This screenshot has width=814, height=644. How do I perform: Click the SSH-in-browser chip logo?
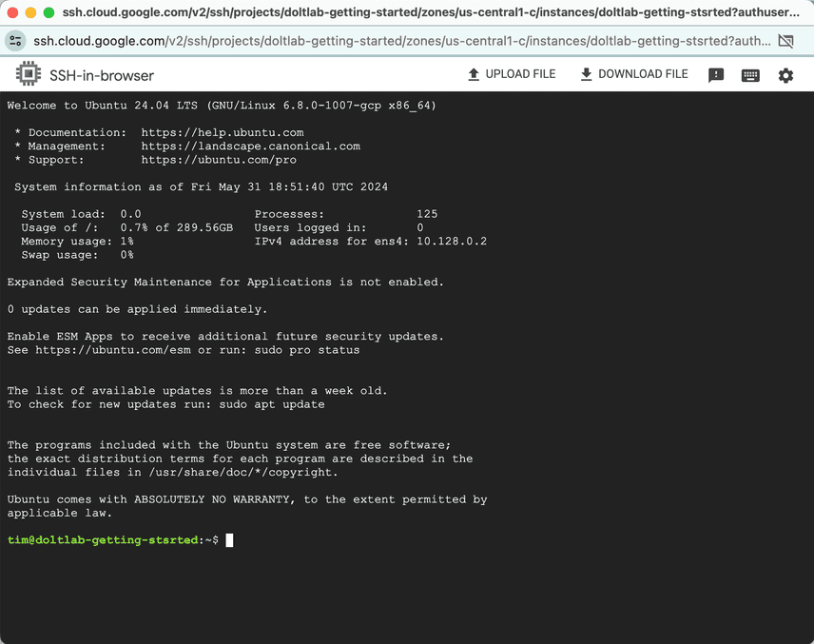pyautogui.click(x=28, y=74)
